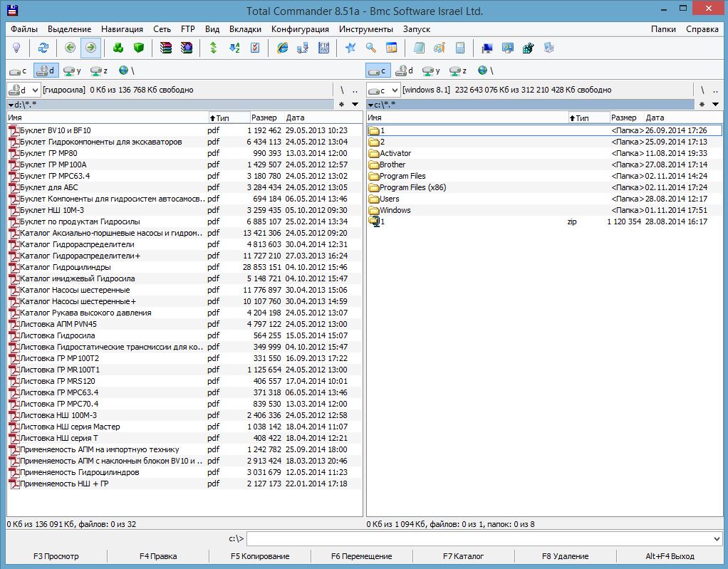This screenshot has height=569, width=728.
Task: Refresh panels with blue arrows icon
Action: coord(43,48)
